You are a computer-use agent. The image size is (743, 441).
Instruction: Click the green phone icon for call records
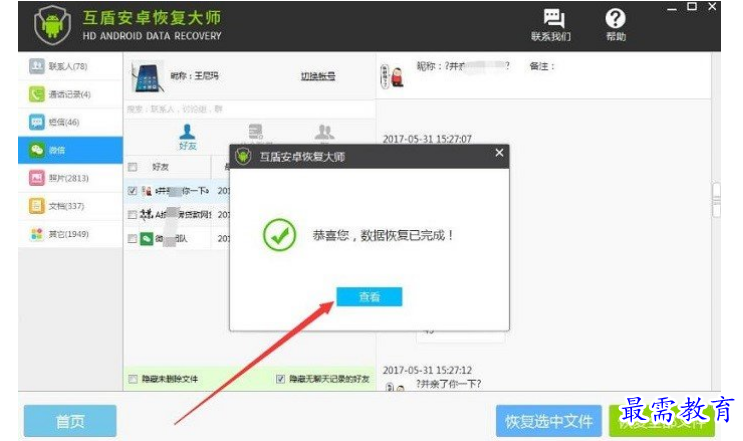[36, 94]
